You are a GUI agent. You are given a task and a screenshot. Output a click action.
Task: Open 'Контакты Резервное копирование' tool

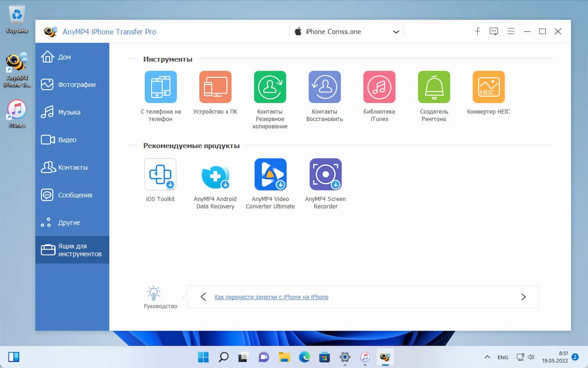[270, 87]
